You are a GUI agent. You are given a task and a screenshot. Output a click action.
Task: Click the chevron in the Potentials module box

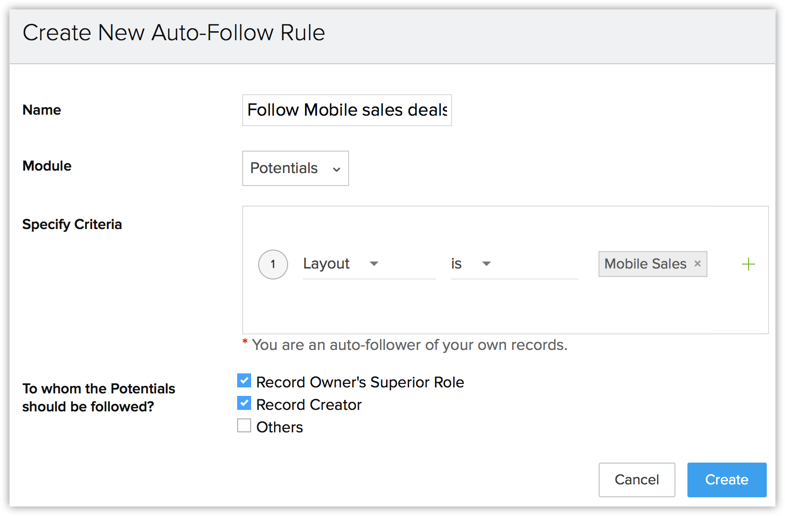(x=337, y=169)
